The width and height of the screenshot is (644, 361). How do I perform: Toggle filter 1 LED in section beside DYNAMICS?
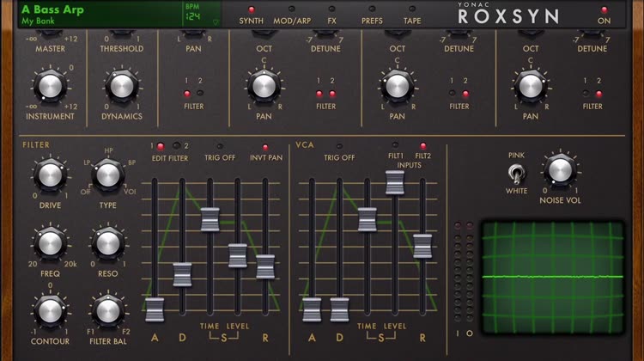point(187,94)
